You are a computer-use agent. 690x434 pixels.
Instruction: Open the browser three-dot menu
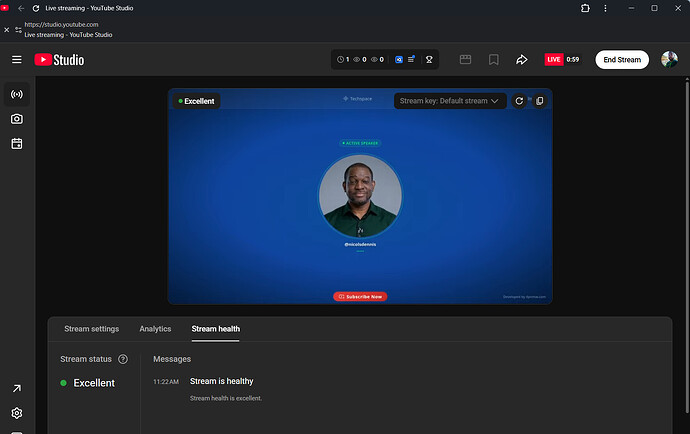(x=606, y=8)
